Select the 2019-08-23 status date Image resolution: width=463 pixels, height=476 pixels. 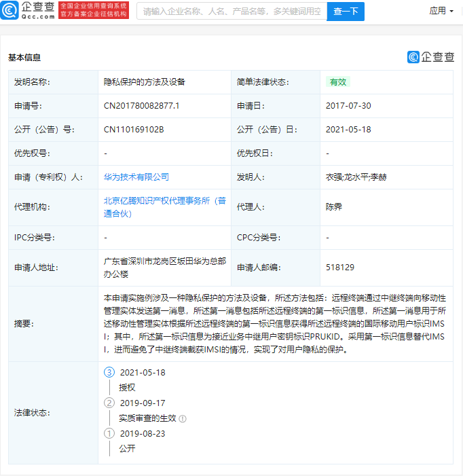click(143, 433)
